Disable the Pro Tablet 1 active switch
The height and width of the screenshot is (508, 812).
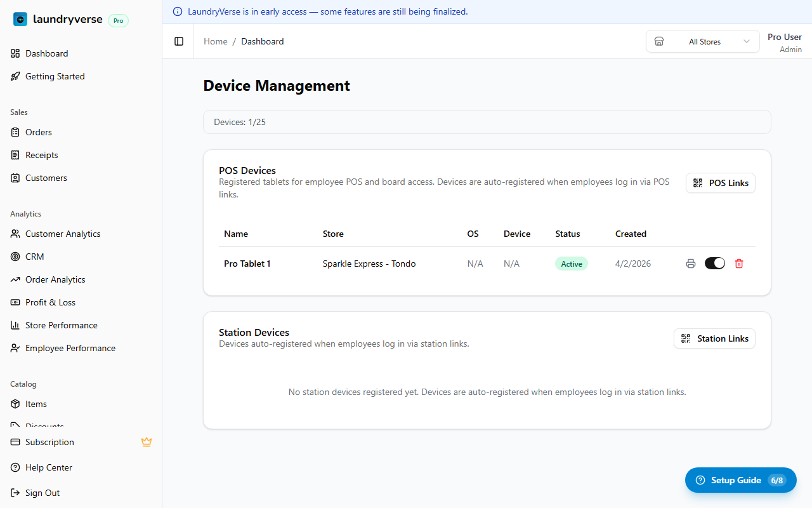coord(714,264)
